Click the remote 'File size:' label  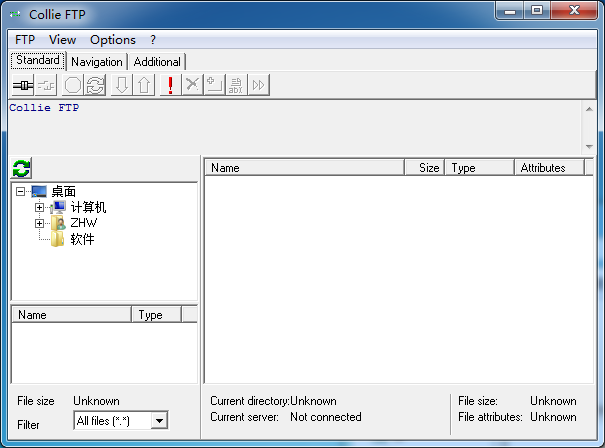coord(478,401)
